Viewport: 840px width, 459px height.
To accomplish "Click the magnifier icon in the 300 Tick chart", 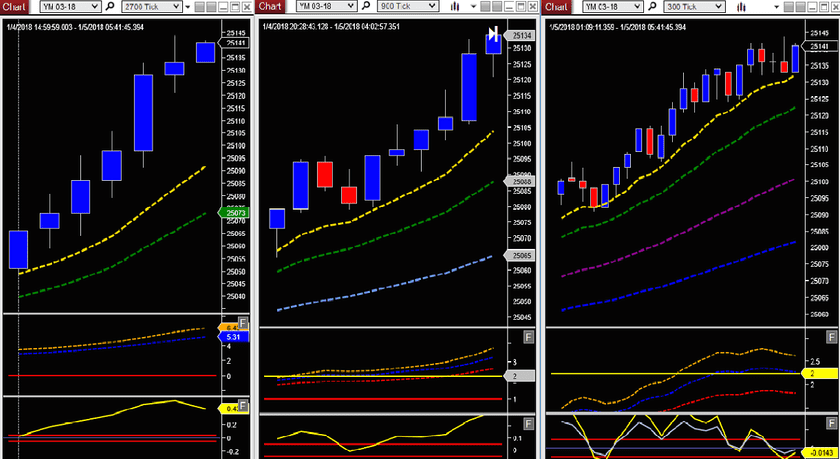I will 652,6.
